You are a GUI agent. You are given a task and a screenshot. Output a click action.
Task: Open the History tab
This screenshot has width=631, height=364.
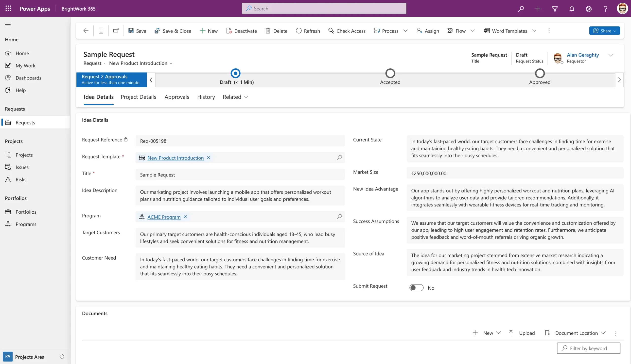pos(206,97)
